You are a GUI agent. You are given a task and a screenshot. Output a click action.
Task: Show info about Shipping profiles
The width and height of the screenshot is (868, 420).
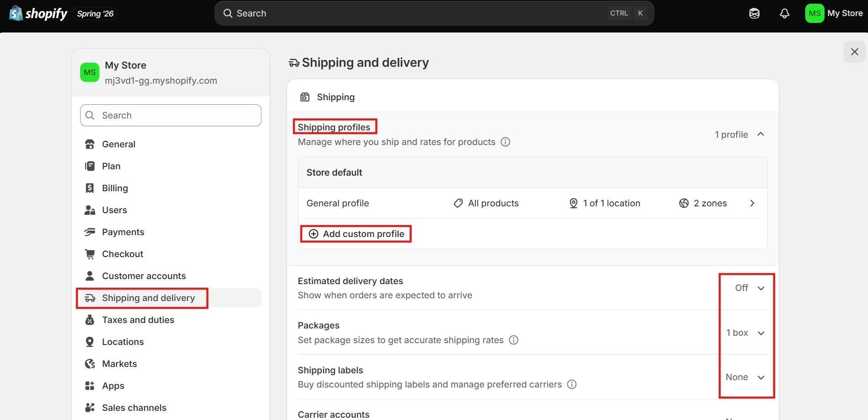[x=505, y=142]
